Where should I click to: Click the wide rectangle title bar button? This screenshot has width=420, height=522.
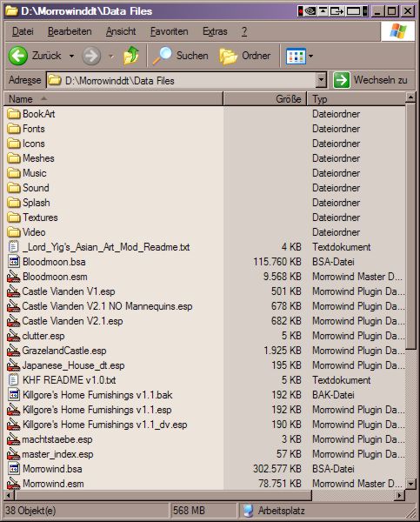pyautogui.click(x=353, y=11)
